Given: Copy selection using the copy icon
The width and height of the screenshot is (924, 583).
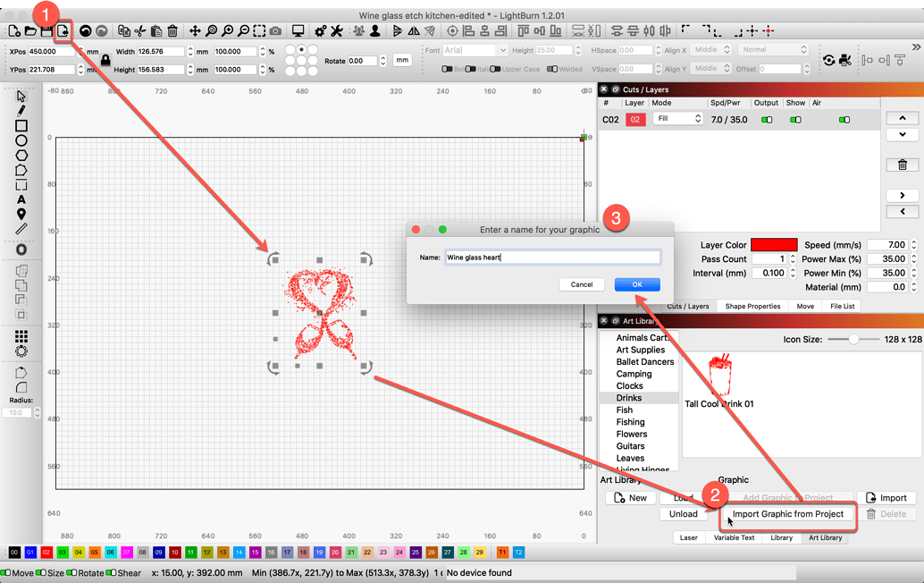Looking at the screenshot, I should tap(123, 31).
